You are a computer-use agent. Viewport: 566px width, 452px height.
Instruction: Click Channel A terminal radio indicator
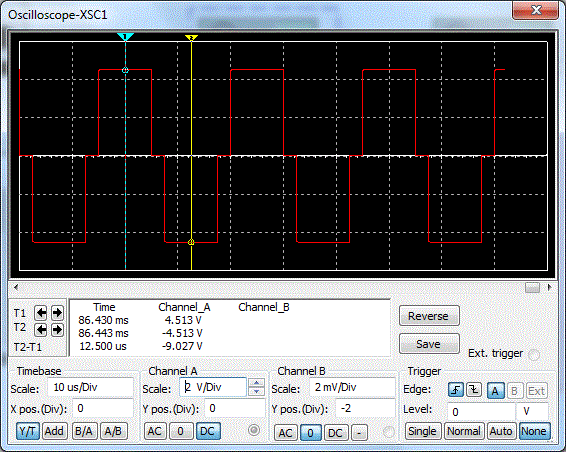click(254, 430)
